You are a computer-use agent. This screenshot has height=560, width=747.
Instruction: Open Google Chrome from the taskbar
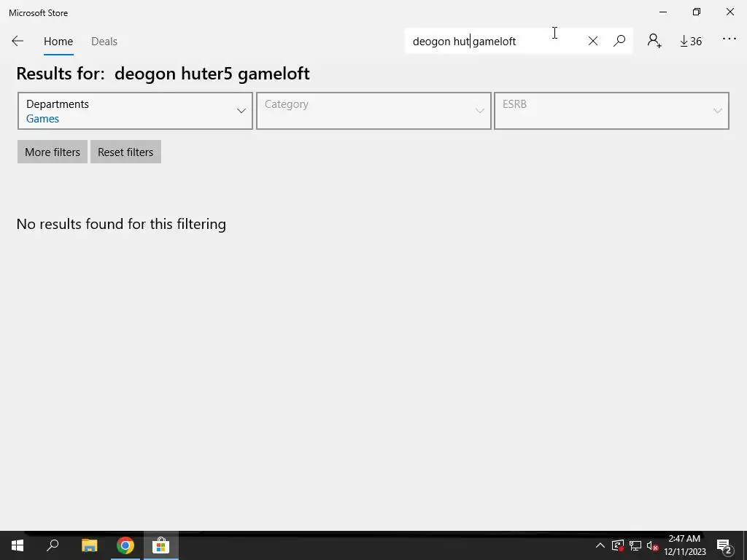click(125, 545)
